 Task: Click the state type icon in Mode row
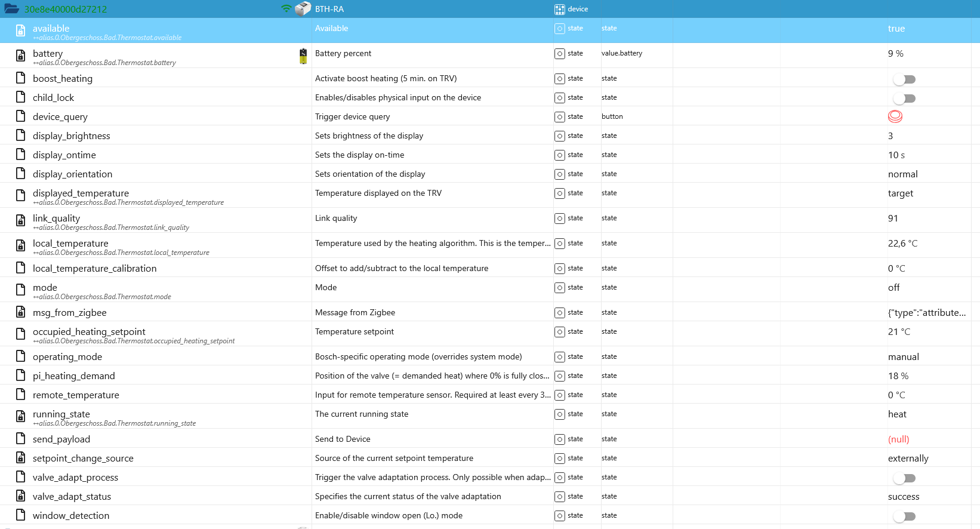click(559, 288)
